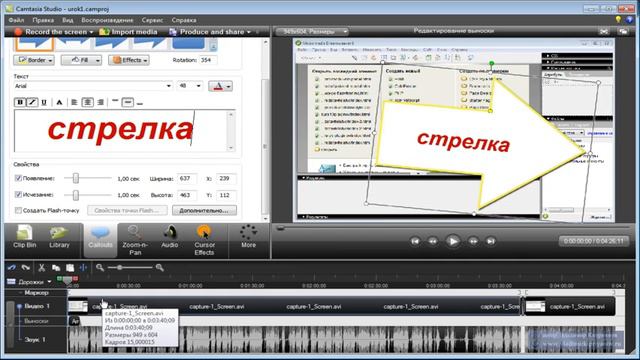Toggle center text alignment
This screenshot has width=640, height=360.
point(87,102)
